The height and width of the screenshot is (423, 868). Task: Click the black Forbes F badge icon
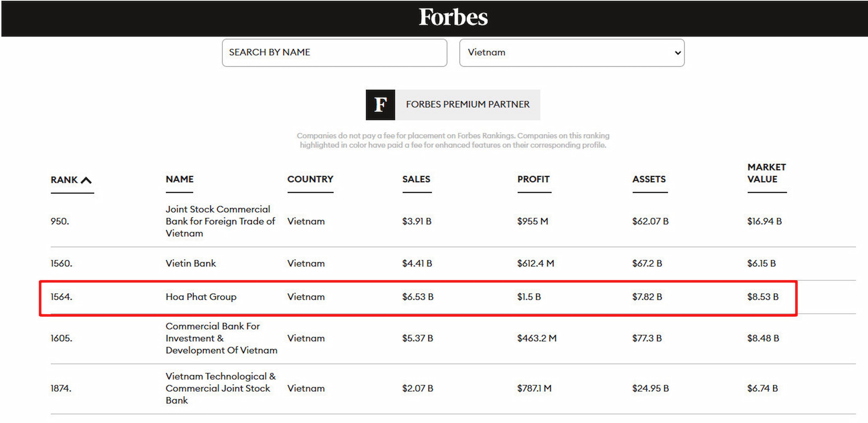click(380, 105)
